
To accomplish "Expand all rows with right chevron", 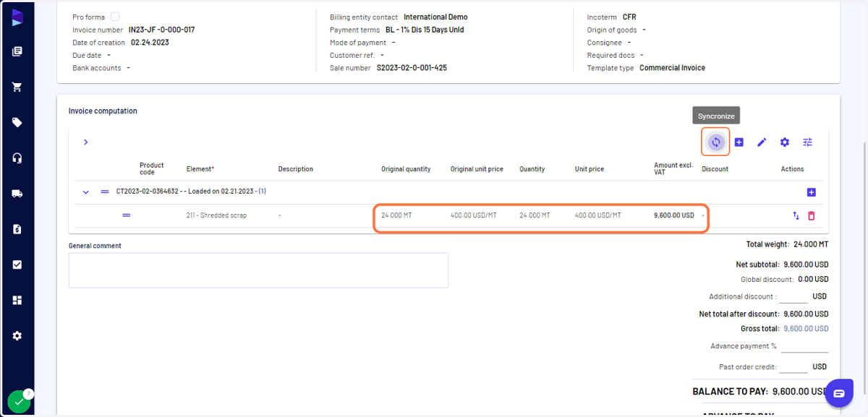I will tap(85, 142).
